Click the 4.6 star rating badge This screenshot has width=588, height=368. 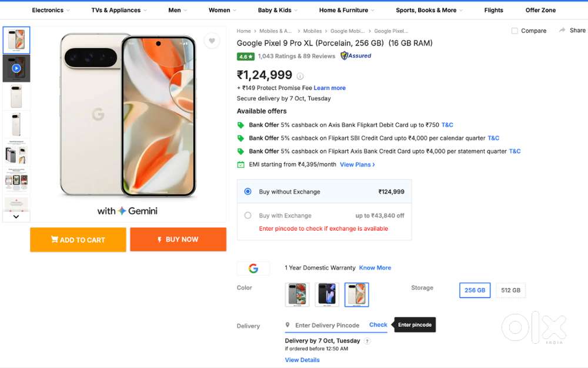point(245,57)
